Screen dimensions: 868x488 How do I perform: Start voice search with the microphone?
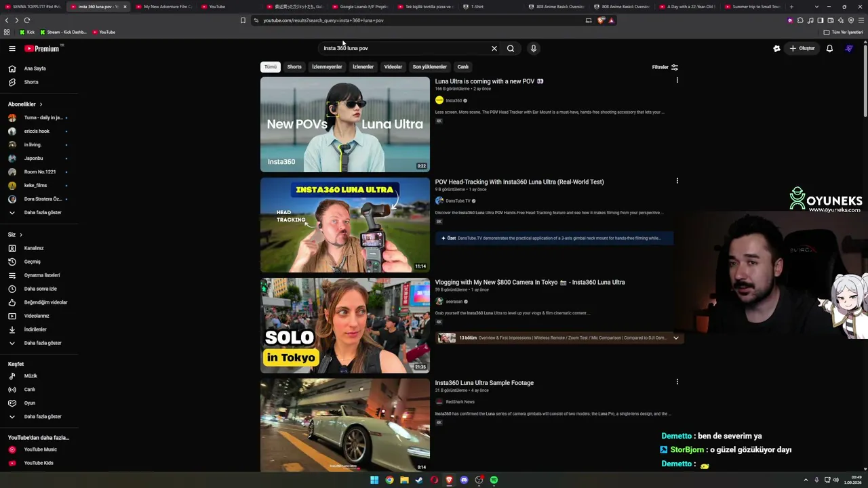click(534, 48)
